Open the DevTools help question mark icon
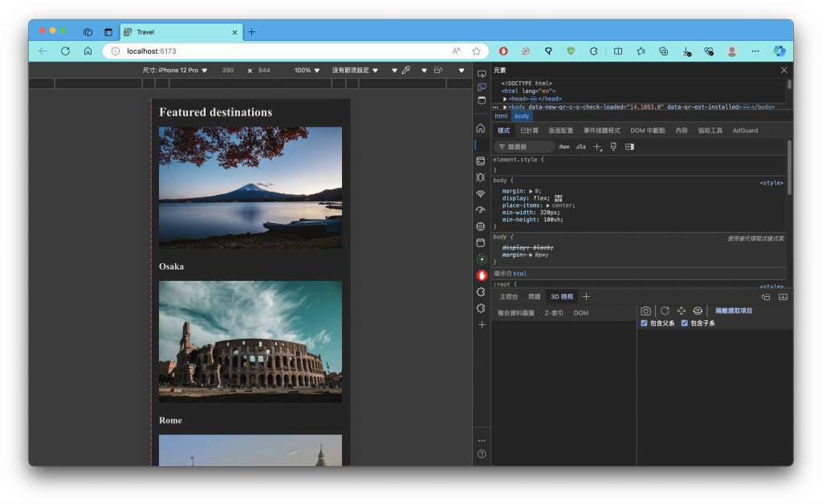This screenshot has height=504, width=822. (x=482, y=454)
